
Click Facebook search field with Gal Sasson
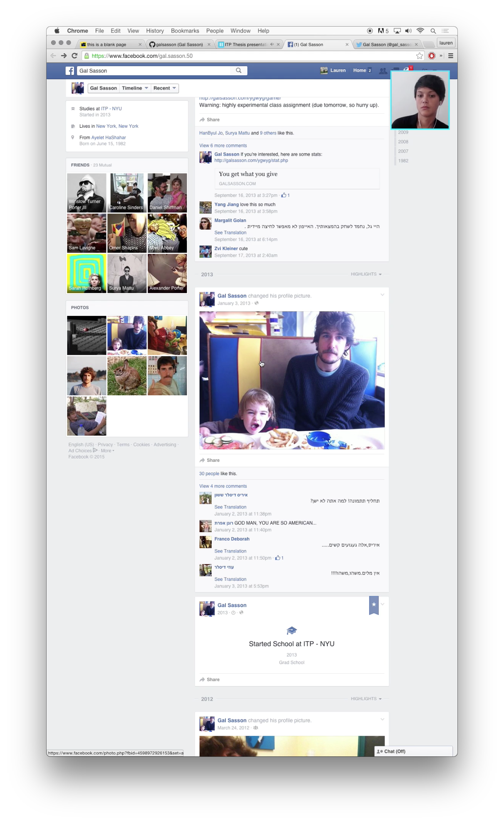[x=154, y=71]
